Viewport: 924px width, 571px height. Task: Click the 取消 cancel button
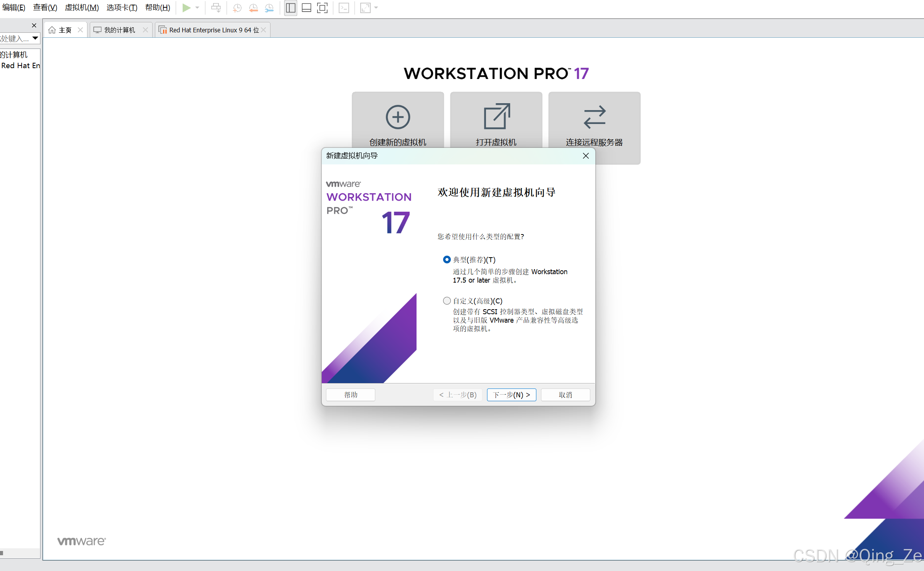tap(566, 395)
